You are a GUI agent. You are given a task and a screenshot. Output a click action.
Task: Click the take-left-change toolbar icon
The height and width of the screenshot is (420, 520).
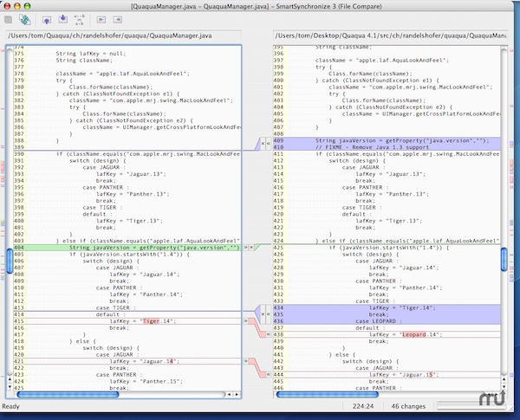click(x=102, y=17)
